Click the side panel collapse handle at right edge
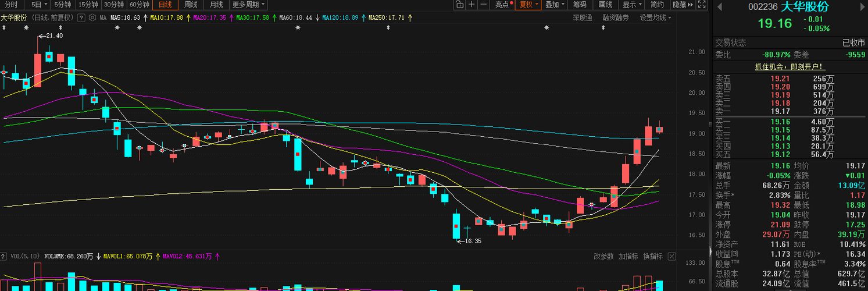868x291 pixels. [x=710, y=251]
